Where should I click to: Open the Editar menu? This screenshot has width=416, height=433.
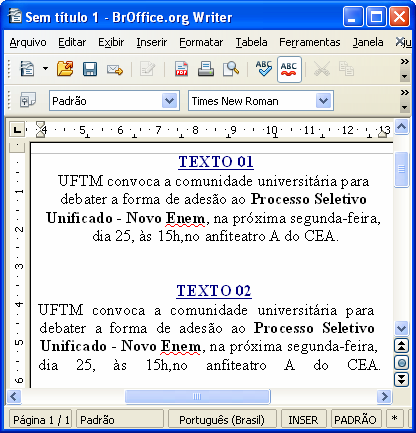coord(72,42)
